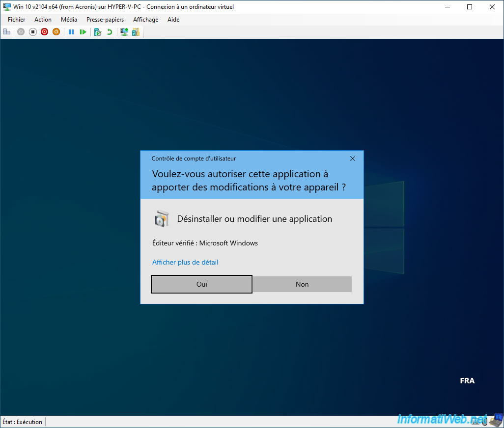Click the enhanced session monitor icon

tap(124, 32)
